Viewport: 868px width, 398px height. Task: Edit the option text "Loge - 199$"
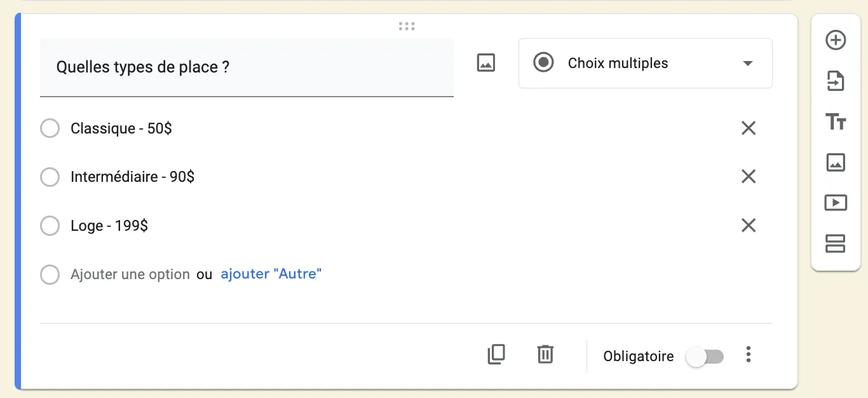pos(109,226)
